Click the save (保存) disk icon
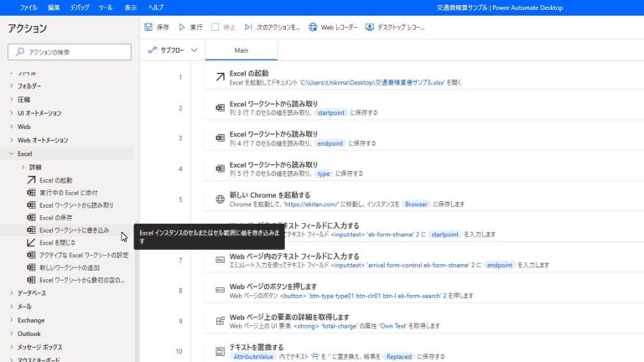Screen dimensions: 644x362 point(148,27)
